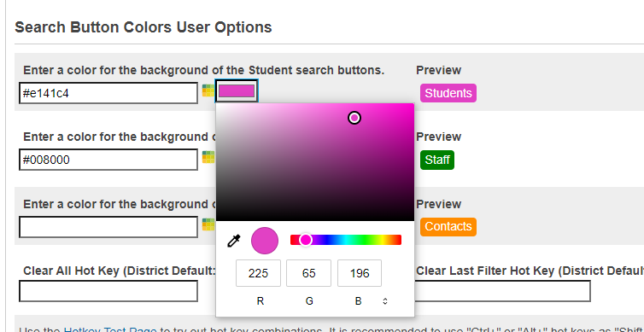Focus the #e141c4 student color field
644x332 pixels.
108,93
